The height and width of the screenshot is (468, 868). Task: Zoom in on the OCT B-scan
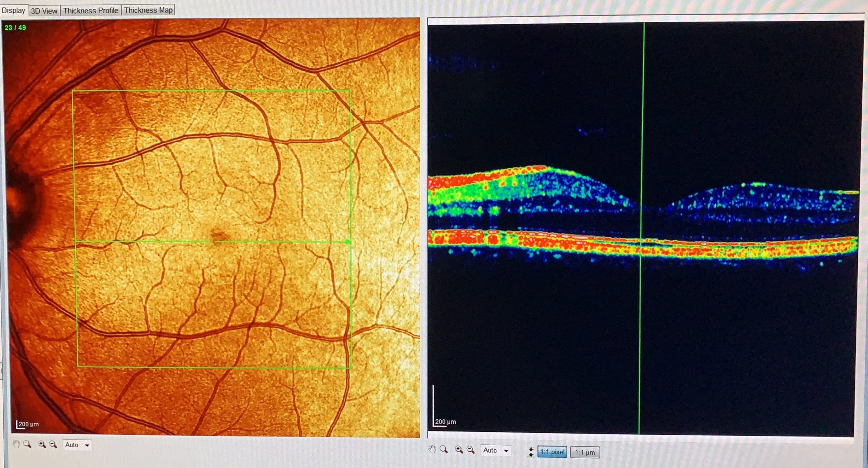pyautogui.click(x=459, y=450)
